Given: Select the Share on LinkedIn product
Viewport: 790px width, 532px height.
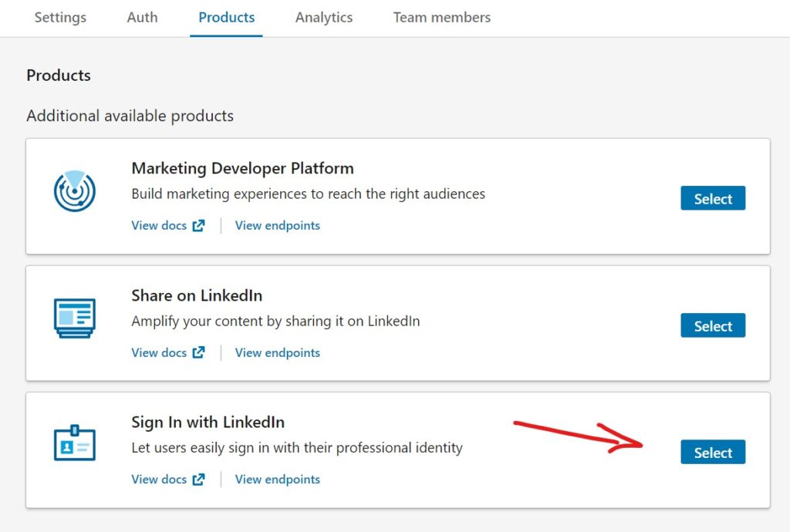Looking at the screenshot, I should 713,325.
